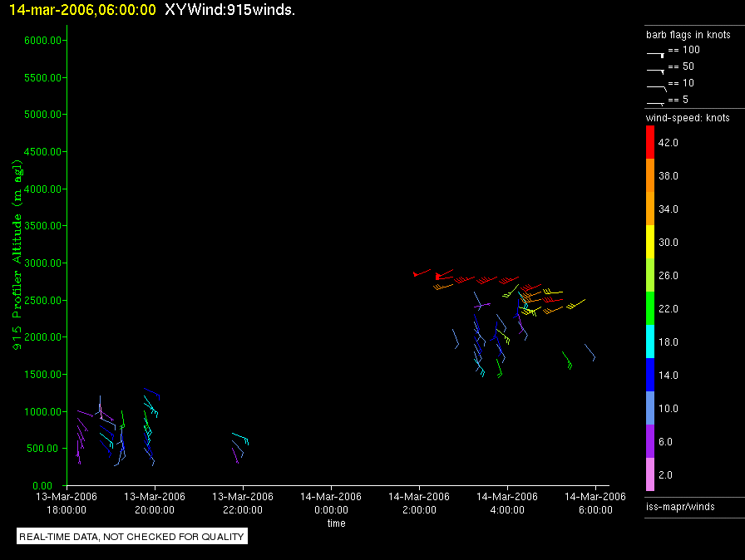Click the 13-Mar-2006 18:00:00 time label

click(67, 503)
